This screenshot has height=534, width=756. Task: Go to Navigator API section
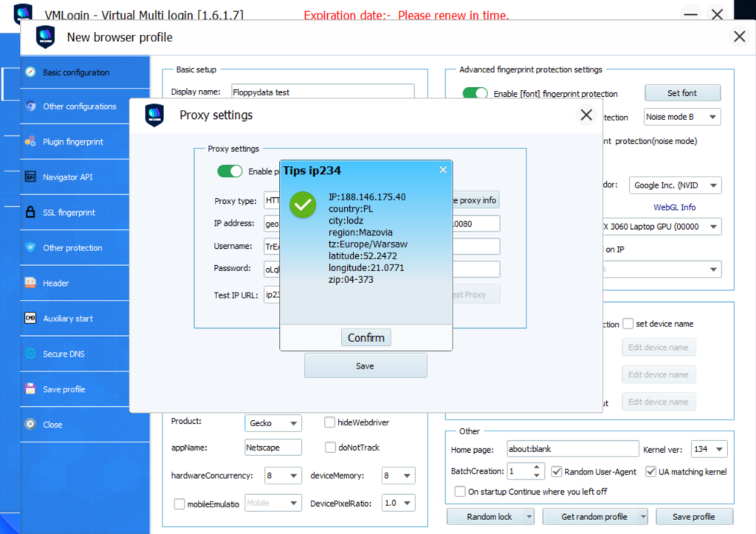click(75, 177)
